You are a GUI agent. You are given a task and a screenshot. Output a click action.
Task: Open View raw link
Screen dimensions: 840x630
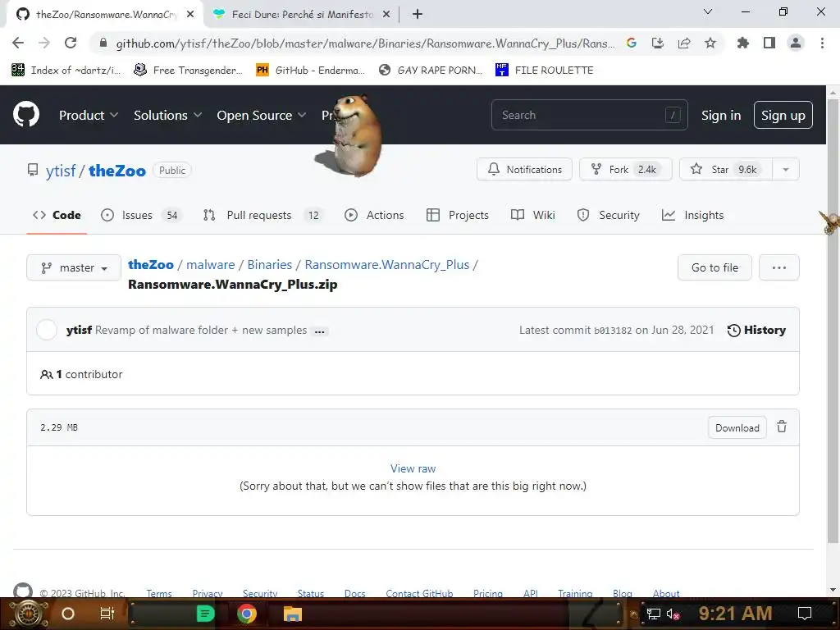pyautogui.click(x=413, y=468)
